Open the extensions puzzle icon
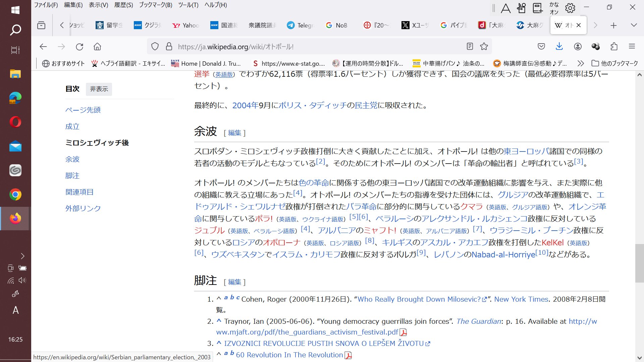Image resolution: width=644 pixels, height=362 pixels. (614, 47)
